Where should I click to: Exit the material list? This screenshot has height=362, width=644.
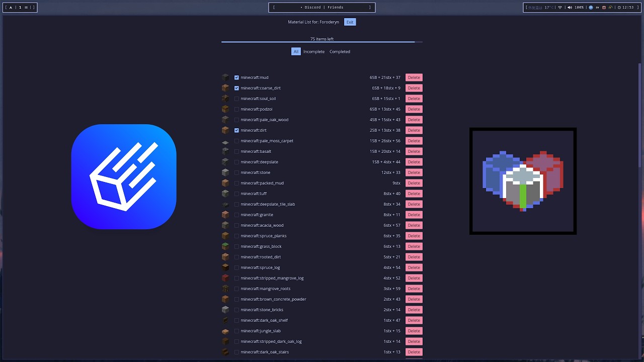350,22
